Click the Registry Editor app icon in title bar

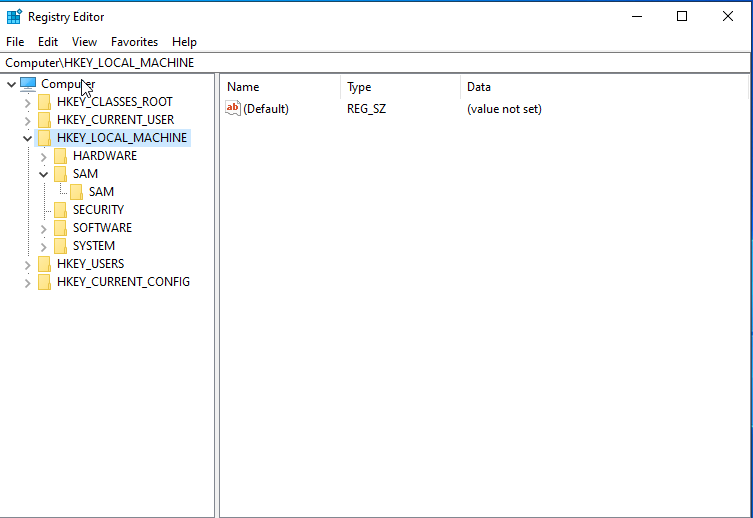[x=14, y=16]
